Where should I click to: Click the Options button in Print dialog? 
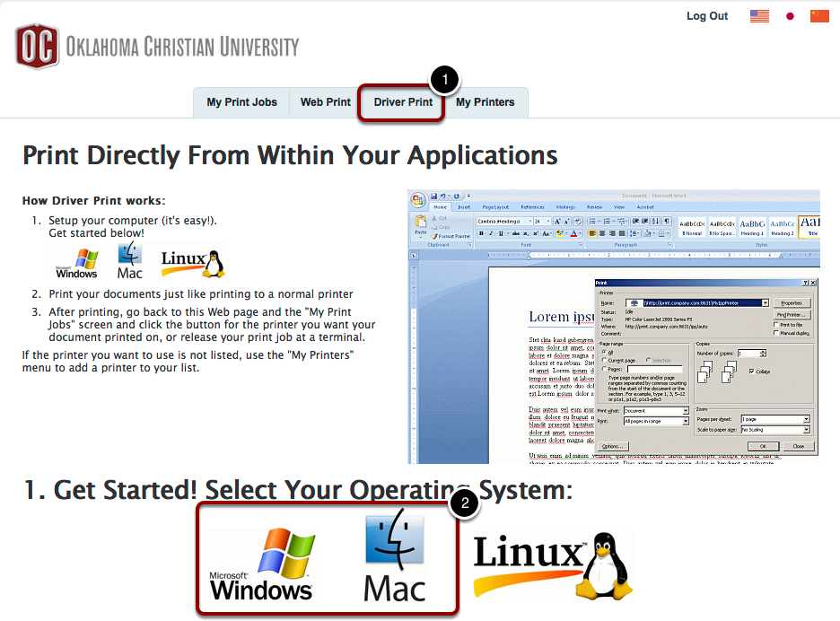(x=613, y=446)
